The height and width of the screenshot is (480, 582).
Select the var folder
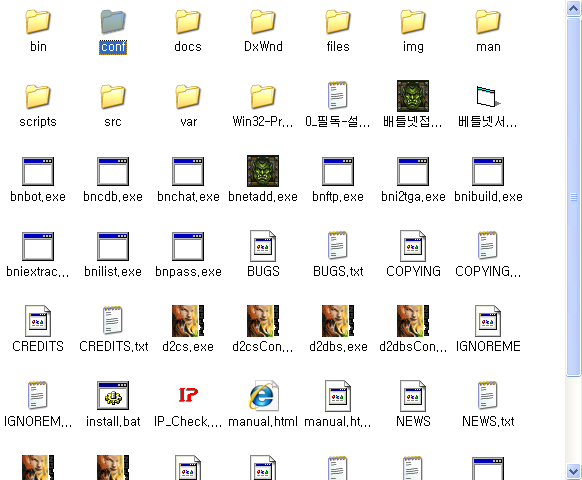click(x=188, y=97)
